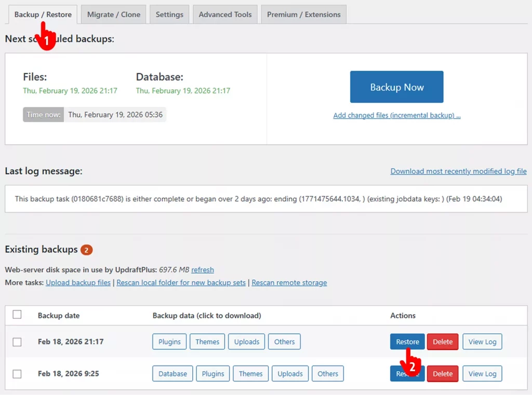Viewport: 532px width, 395px height.
Task: Check the select-all backups checkbox
Action: tap(17, 315)
